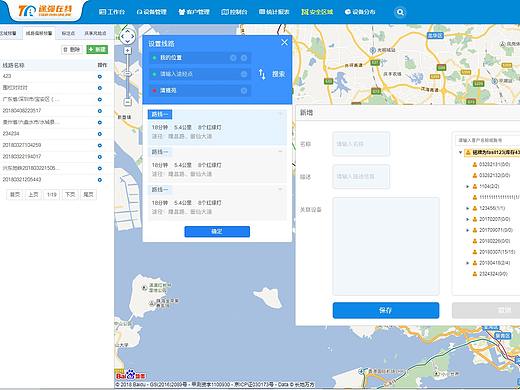Viewport: 520px width, 390px height.
Task: Go to 上页 in pagination
Action: click(x=33, y=194)
